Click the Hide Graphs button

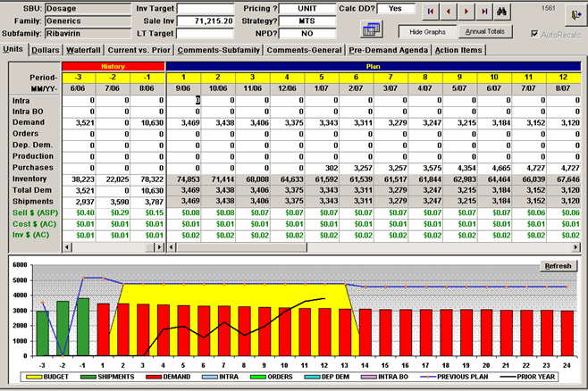click(x=427, y=32)
